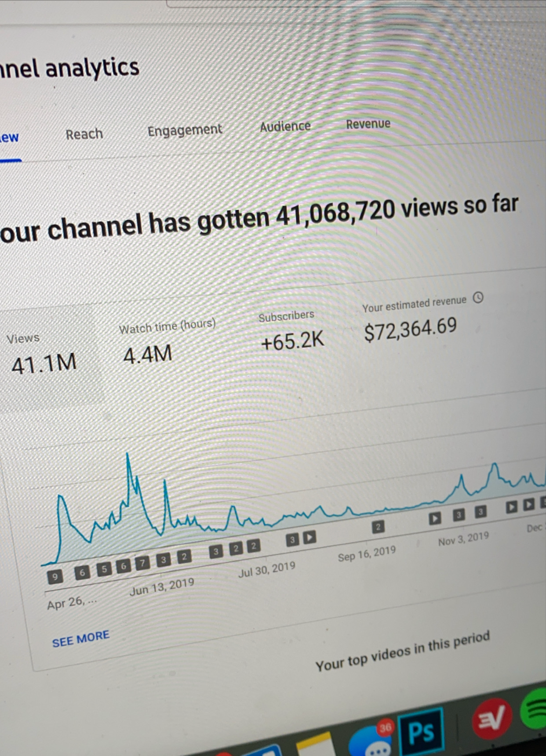Open the Revenue tab

pos(368,124)
